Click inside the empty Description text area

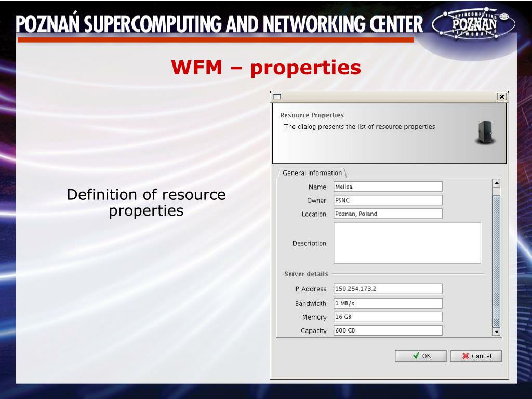[x=407, y=243]
